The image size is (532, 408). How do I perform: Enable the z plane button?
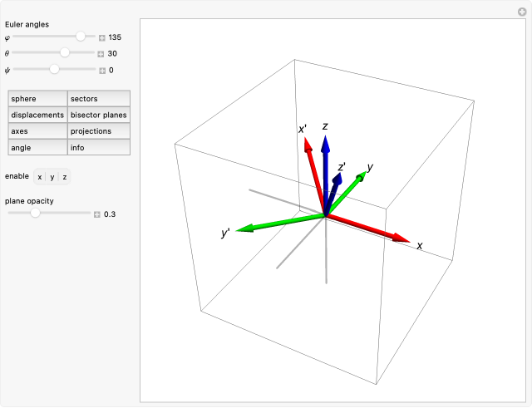[65, 177]
